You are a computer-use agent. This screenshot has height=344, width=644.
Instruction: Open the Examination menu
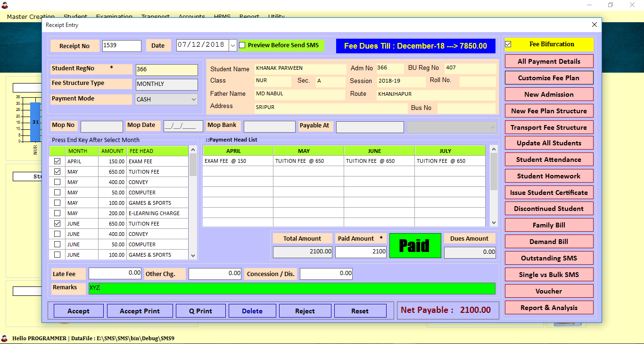114,17
